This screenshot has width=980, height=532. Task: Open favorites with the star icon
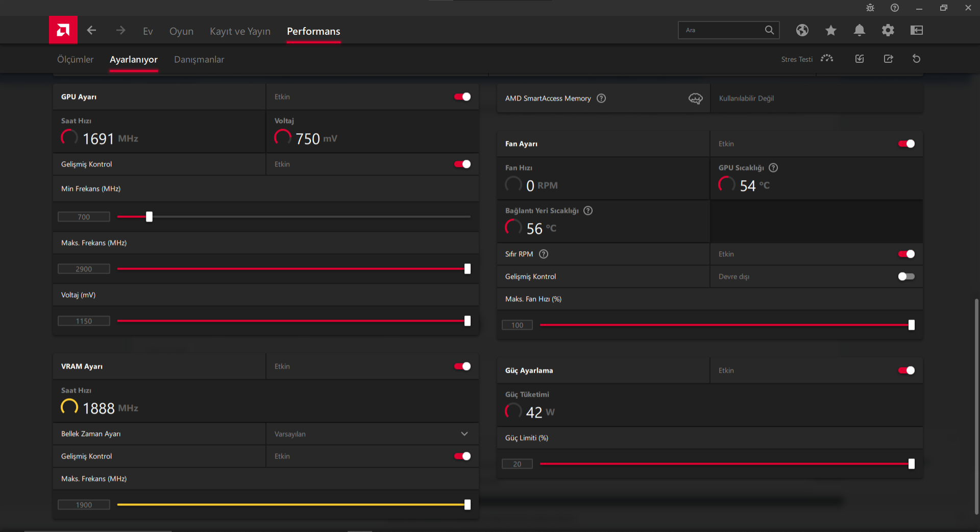coord(830,31)
